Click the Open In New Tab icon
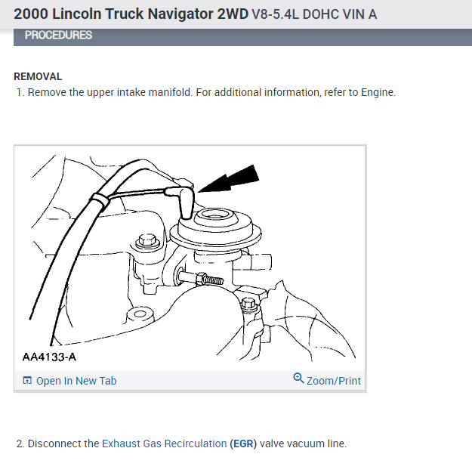The width and height of the screenshot is (472, 476). click(x=27, y=380)
